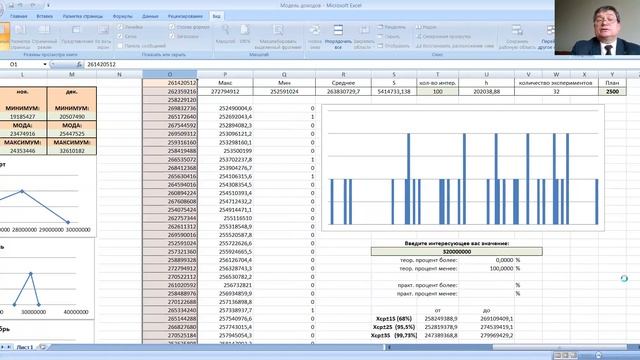640x360 pixels.
Task: Open the Формулы ribbon tab
Action: (x=122, y=16)
